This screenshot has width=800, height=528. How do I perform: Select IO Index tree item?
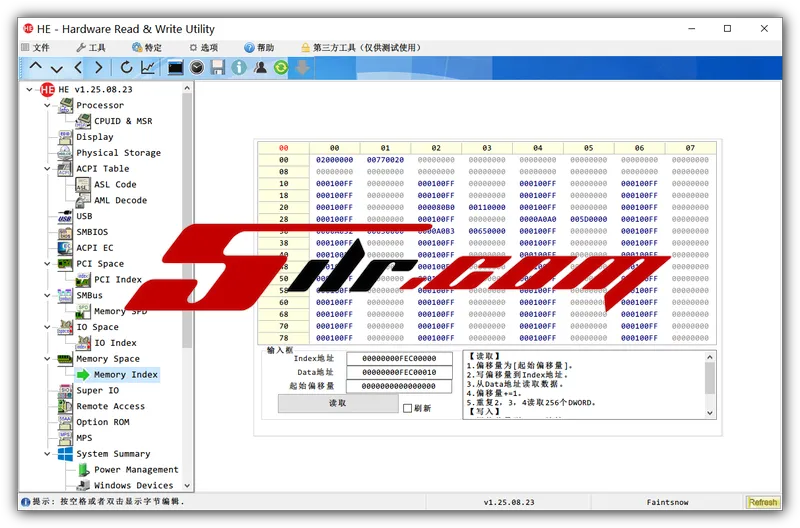tap(115, 343)
